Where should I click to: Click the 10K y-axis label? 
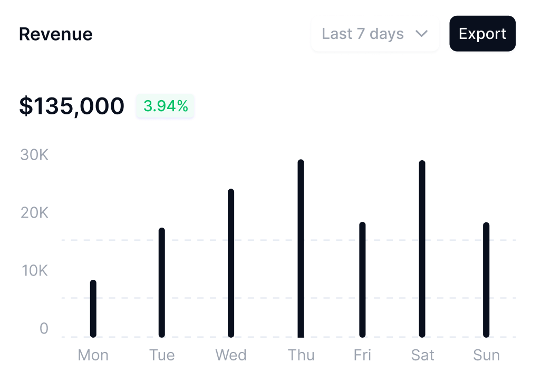click(34, 271)
